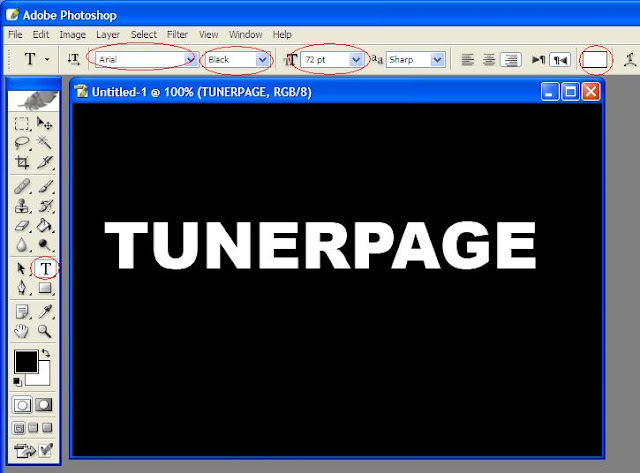Select the Pen tool
The height and width of the screenshot is (473, 640).
22,288
